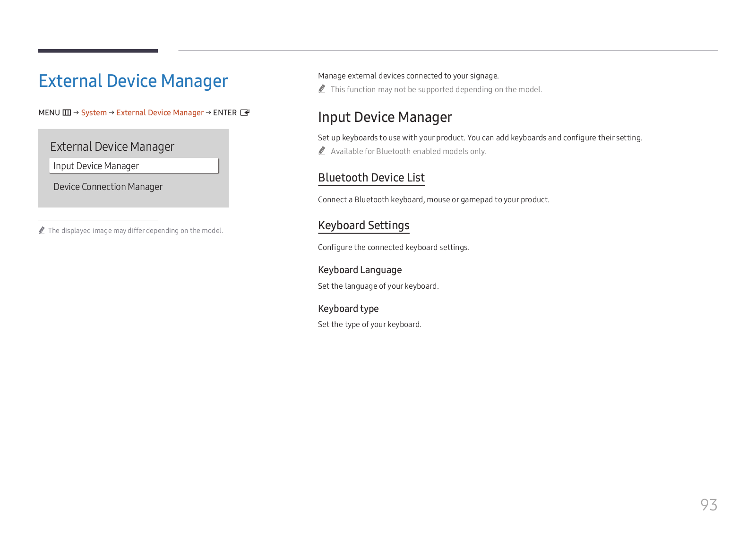Viewport: 756px width, 535px height.
Task: Select Input Device Manager menu item
Action: [x=134, y=166]
